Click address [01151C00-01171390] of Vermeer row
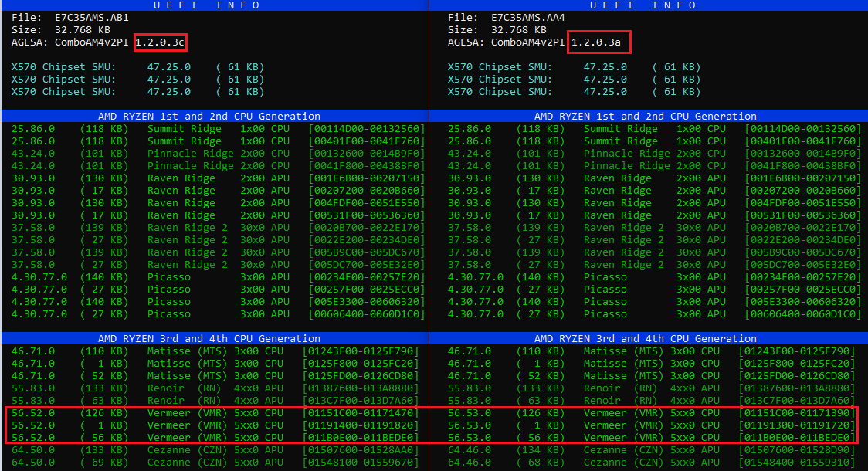868x471 pixels. pos(797,413)
